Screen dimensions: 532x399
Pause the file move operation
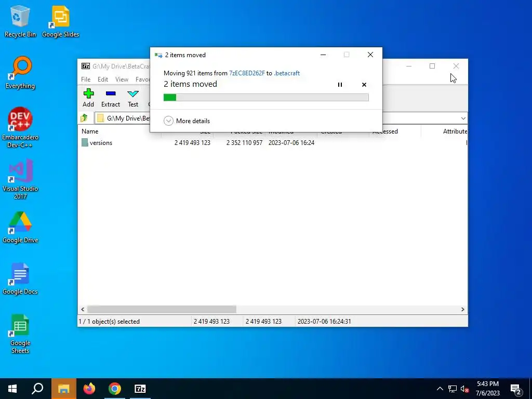click(340, 85)
